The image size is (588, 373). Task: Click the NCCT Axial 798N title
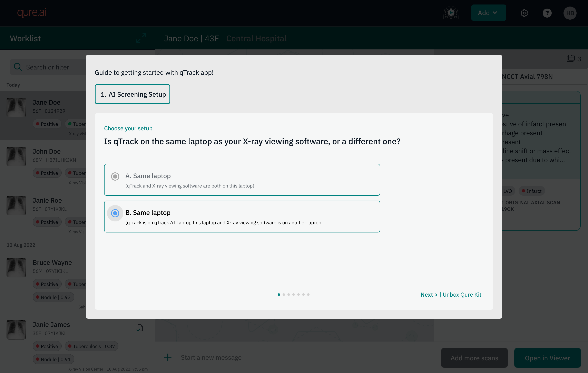[527, 76]
